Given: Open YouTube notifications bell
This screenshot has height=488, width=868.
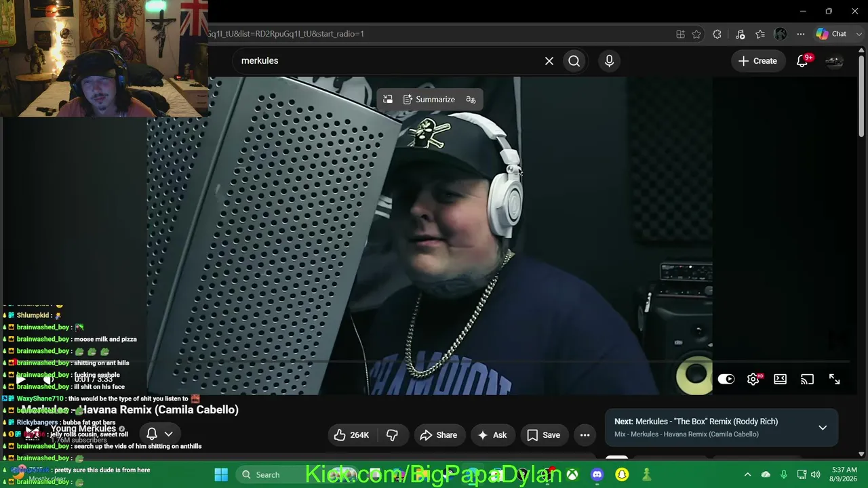Looking at the screenshot, I should tap(802, 61).
